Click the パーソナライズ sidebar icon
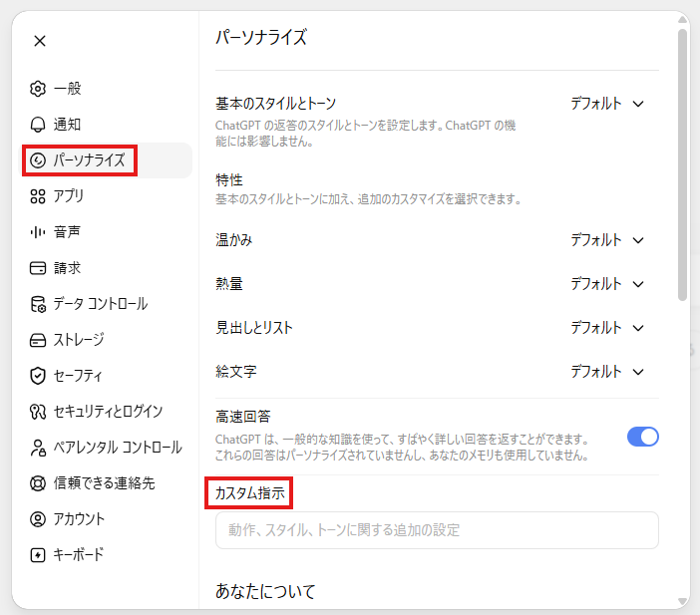This screenshot has width=700, height=615. click(38, 160)
